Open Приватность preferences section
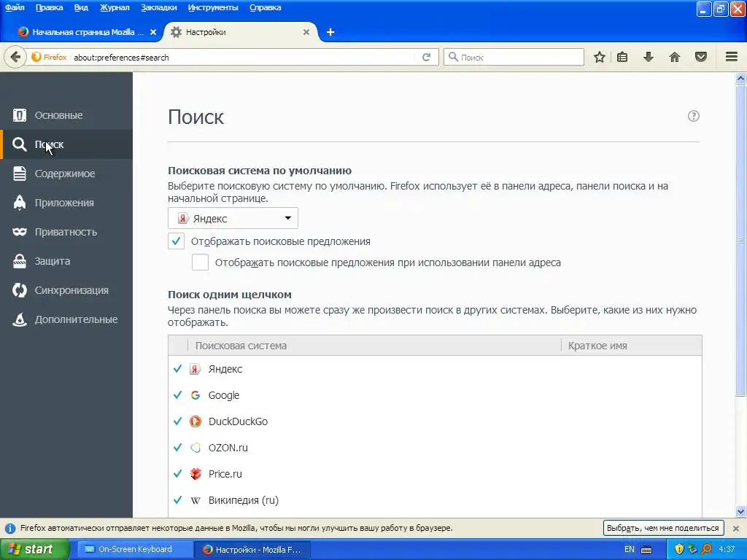 66,232
